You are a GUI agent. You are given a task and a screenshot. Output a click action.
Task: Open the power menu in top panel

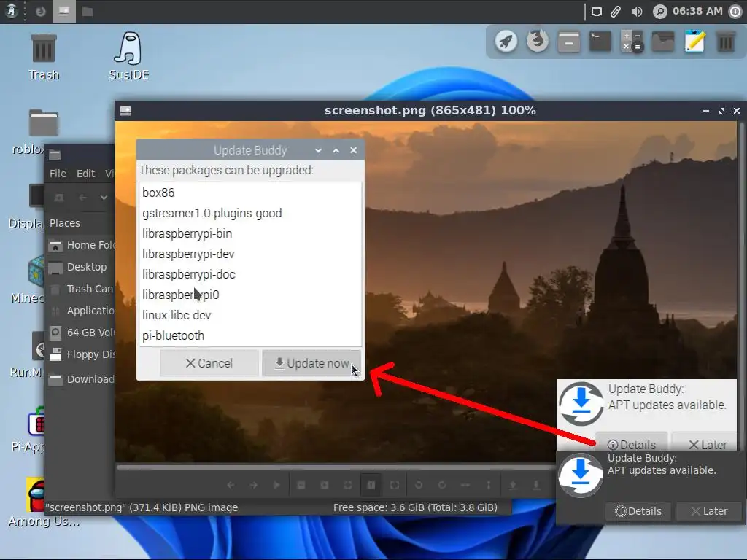point(735,12)
